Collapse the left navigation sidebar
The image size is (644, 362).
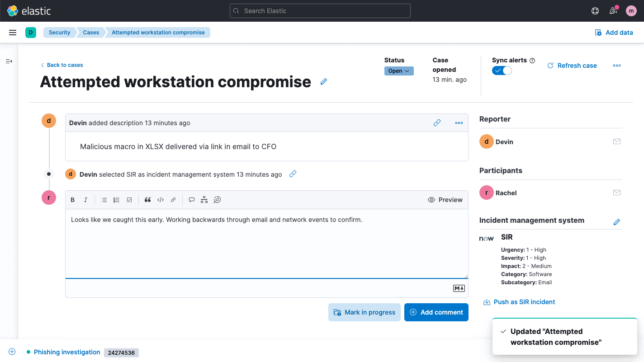pyautogui.click(x=9, y=61)
